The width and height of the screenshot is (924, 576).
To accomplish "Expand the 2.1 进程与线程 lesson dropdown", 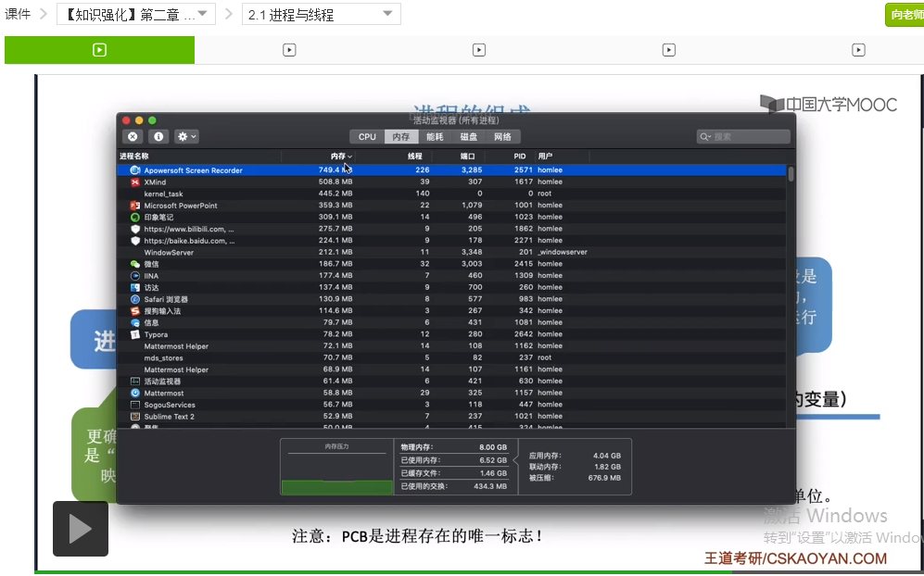I will pyautogui.click(x=322, y=14).
